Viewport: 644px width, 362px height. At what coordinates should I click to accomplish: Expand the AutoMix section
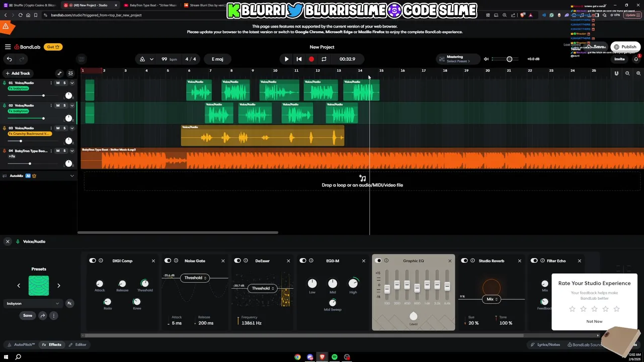tap(72, 176)
